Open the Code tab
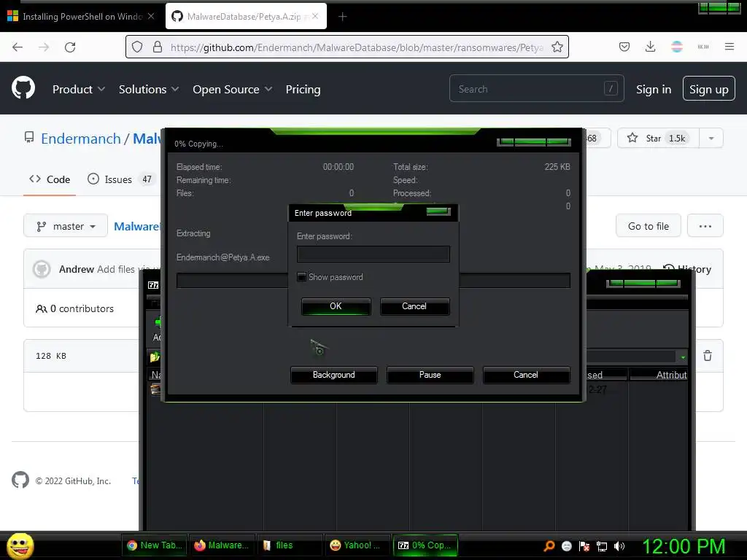747x560 pixels. (50, 179)
